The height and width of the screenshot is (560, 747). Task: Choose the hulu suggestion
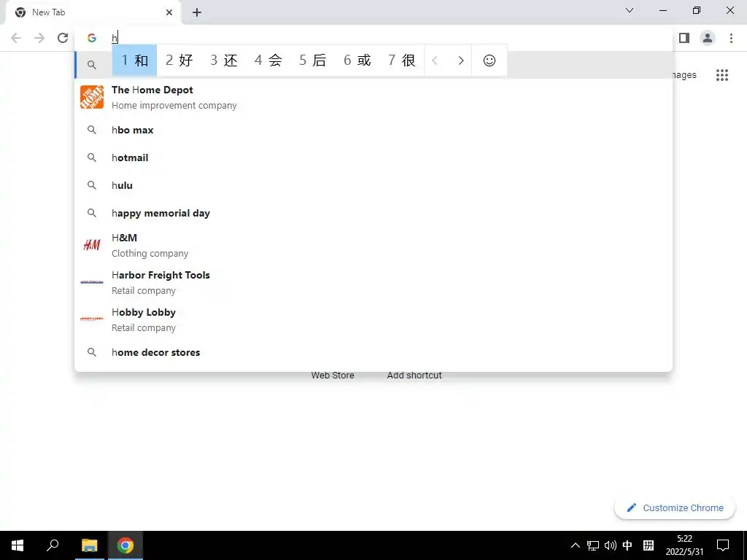click(x=373, y=185)
